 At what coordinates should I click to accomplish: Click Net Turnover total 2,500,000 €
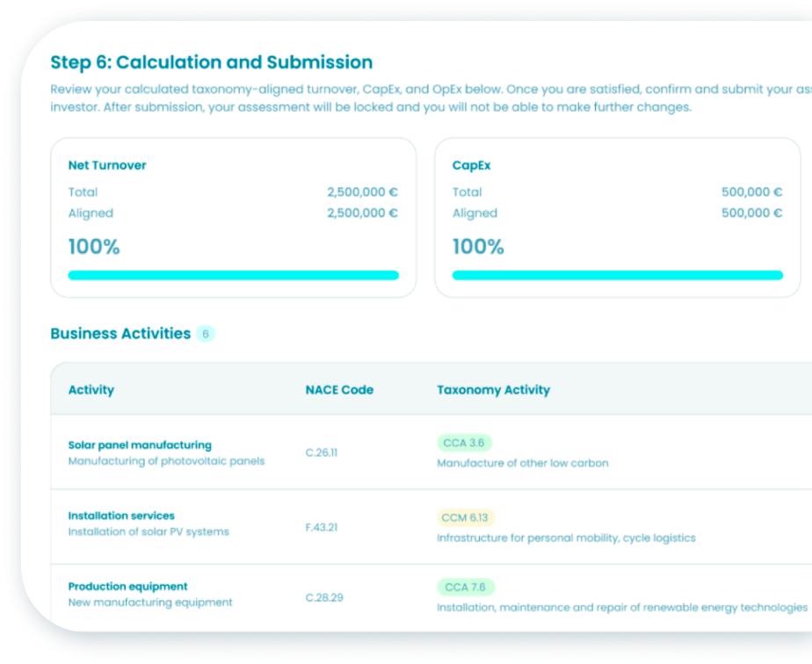click(x=362, y=192)
